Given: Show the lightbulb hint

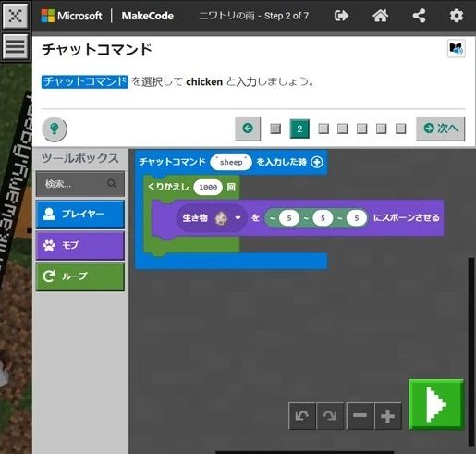Looking at the screenshot, I should click(55, 129).
